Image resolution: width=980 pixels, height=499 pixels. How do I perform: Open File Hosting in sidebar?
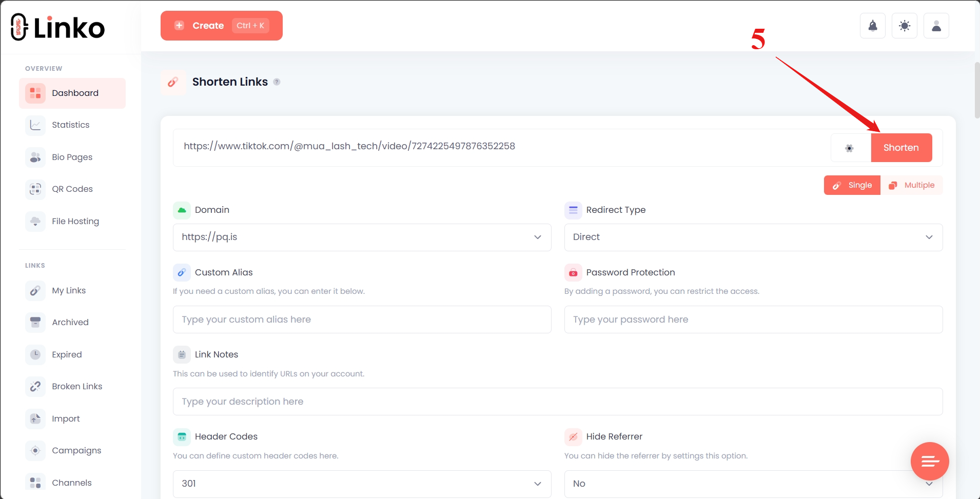click(x=75, y=222)
